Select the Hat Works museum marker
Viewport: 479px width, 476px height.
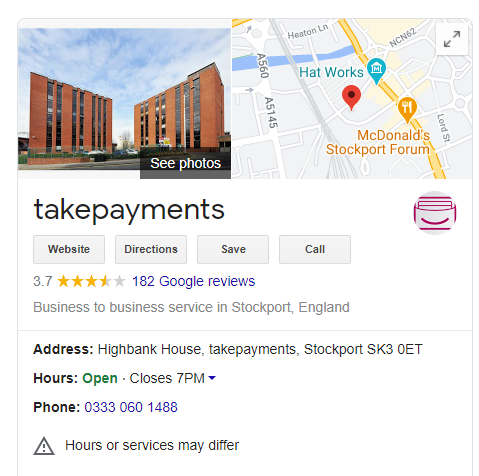[376, 71]
